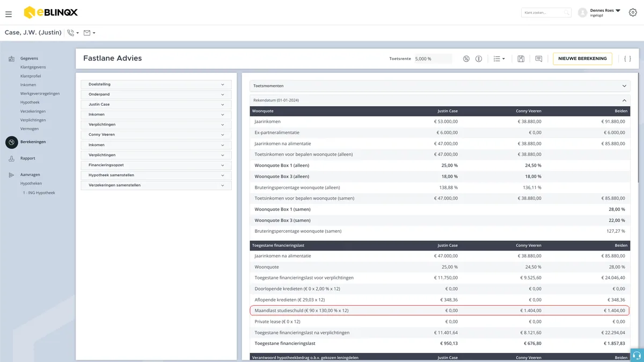Open Klantprofiel in the sidebar
644x362 pixels.
tap(31, 76)
